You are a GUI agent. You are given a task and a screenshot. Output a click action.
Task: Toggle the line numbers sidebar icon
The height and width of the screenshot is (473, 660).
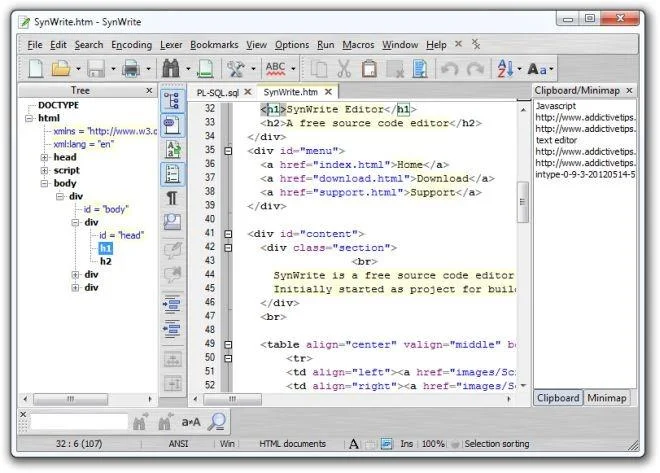tap(173, 174)
